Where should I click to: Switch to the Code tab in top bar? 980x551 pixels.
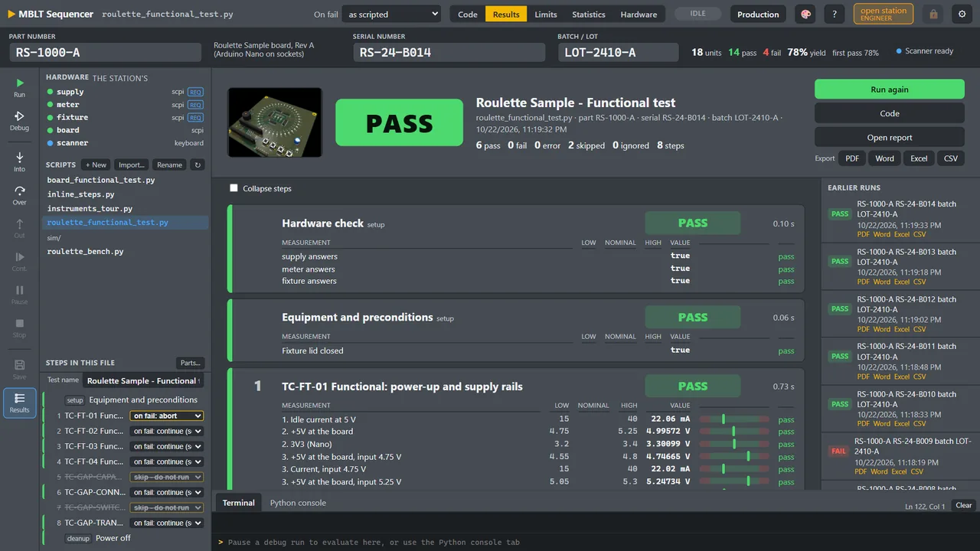click(468, 14)
